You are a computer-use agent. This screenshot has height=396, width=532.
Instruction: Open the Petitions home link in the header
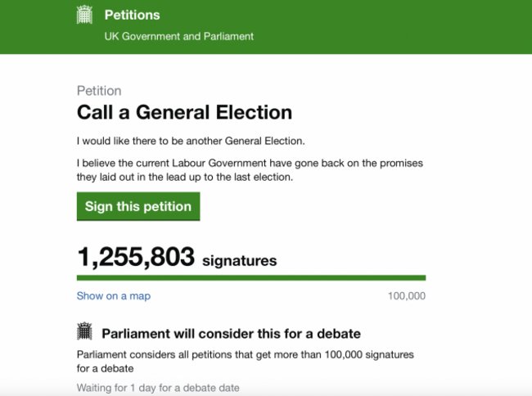pyautogui.click(x=132, y=15)
